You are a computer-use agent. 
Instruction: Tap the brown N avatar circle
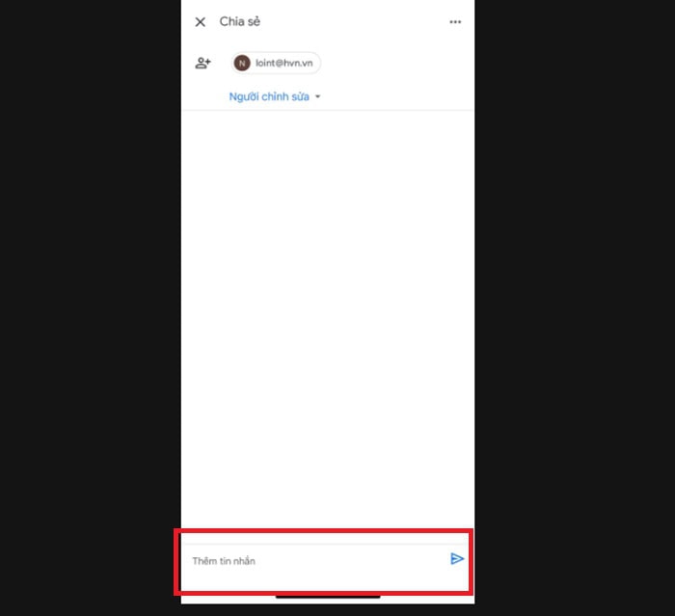click(x=242, y=64)
